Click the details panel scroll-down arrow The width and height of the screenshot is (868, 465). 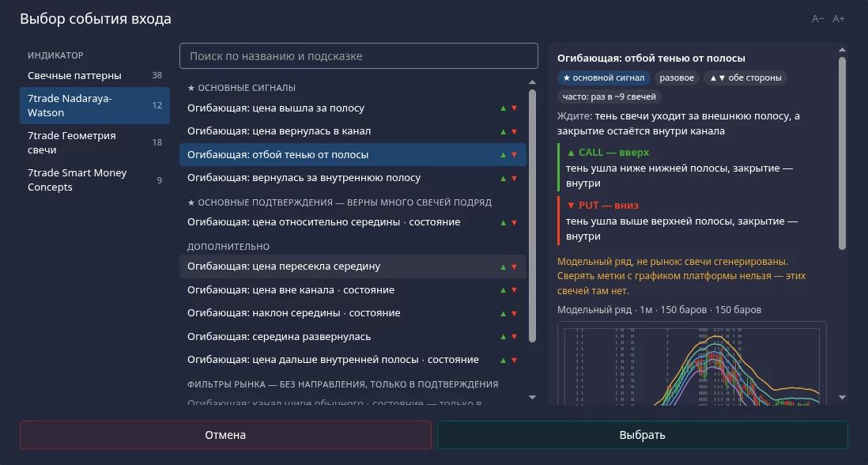(843, 397)
